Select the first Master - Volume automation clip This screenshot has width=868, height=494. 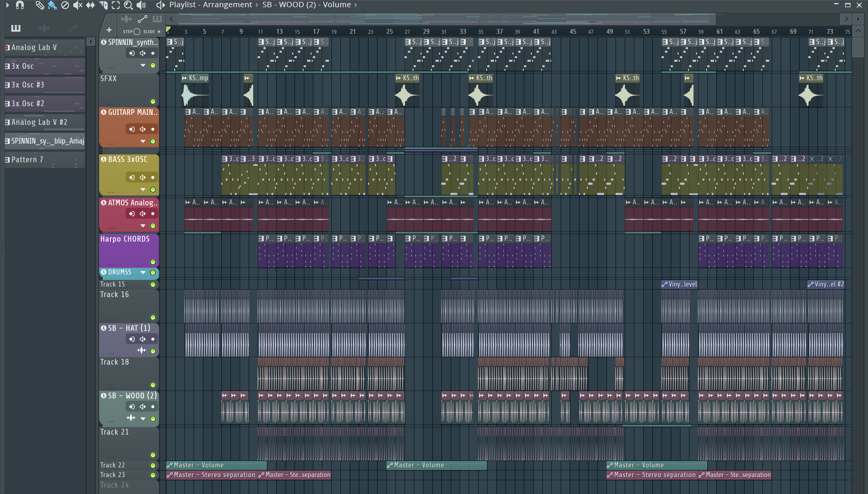[217, 465]
